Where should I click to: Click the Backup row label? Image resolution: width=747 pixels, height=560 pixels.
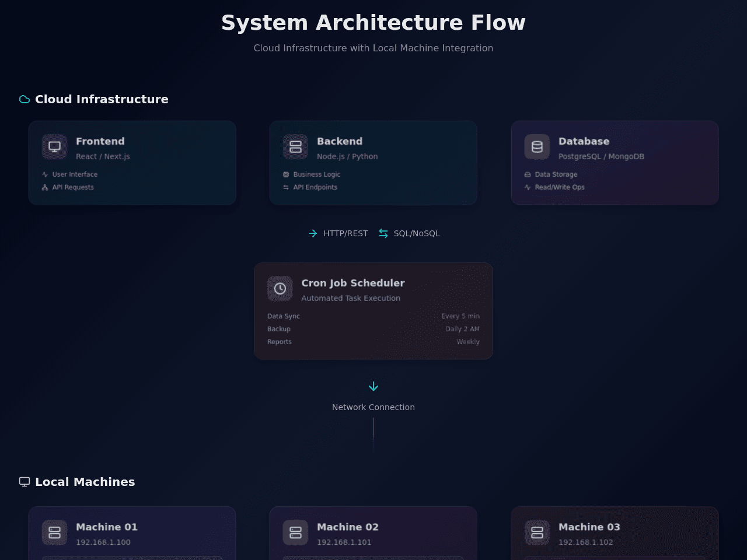[279, 329]
